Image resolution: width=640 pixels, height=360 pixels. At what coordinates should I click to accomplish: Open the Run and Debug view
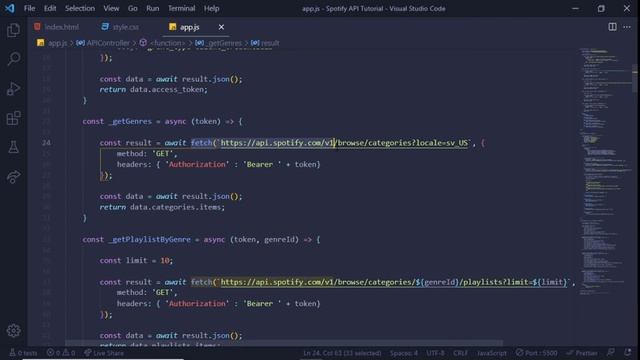(x=13, y=89)
